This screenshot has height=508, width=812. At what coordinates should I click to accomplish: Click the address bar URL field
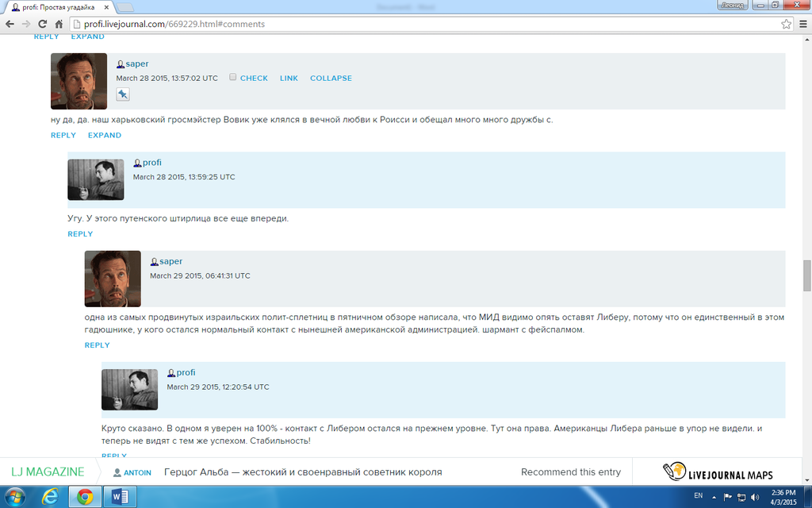(425, 24)
